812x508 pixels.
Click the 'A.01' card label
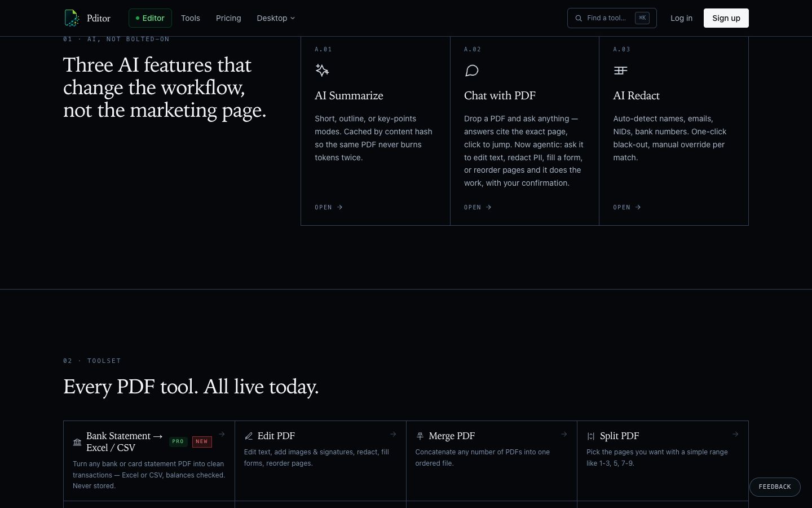323,50
